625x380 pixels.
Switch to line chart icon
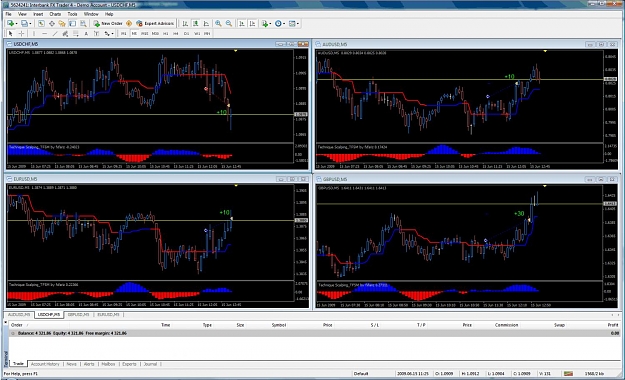206,24
